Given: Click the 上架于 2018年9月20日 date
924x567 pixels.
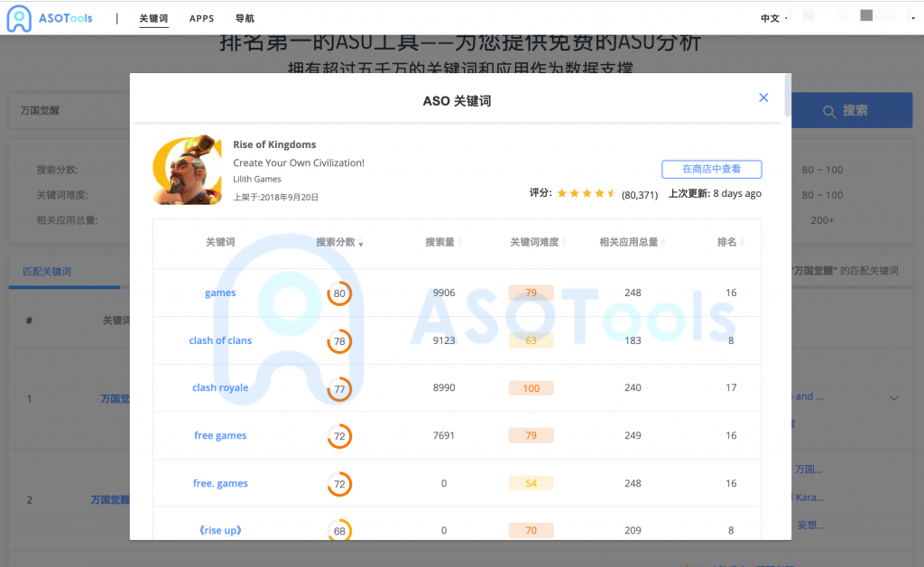Looking at the screenshot, I should click(x=276, y=198).
